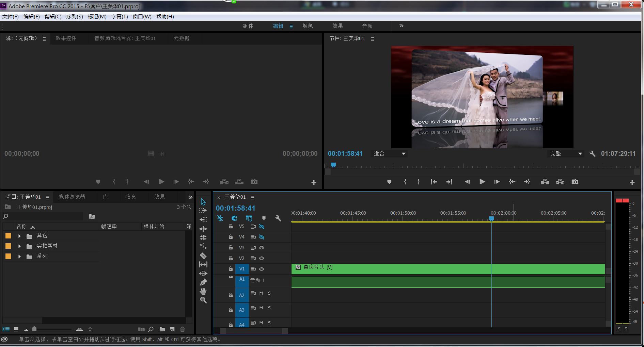
Task: Mark In in program monitor
Action: coord(405,182)
